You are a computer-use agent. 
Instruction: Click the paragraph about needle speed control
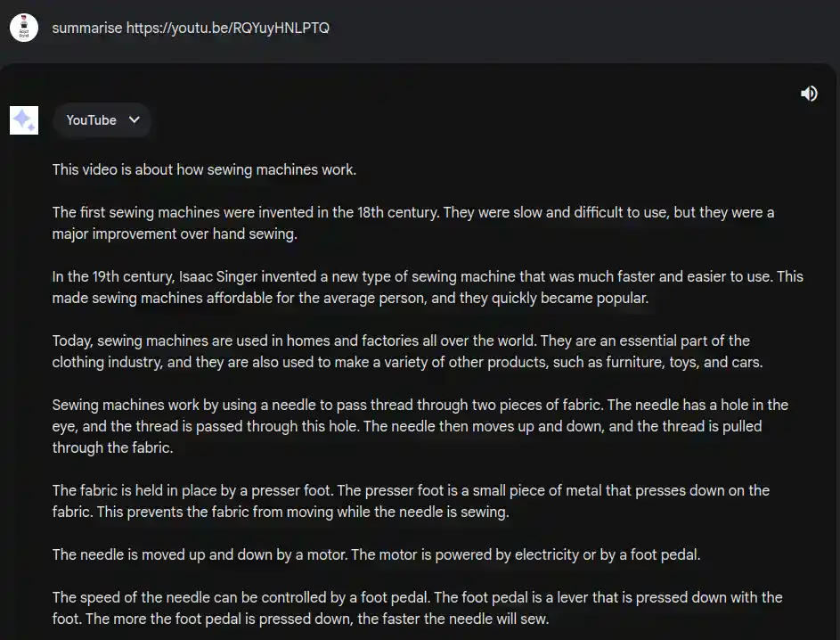[417, 608]
